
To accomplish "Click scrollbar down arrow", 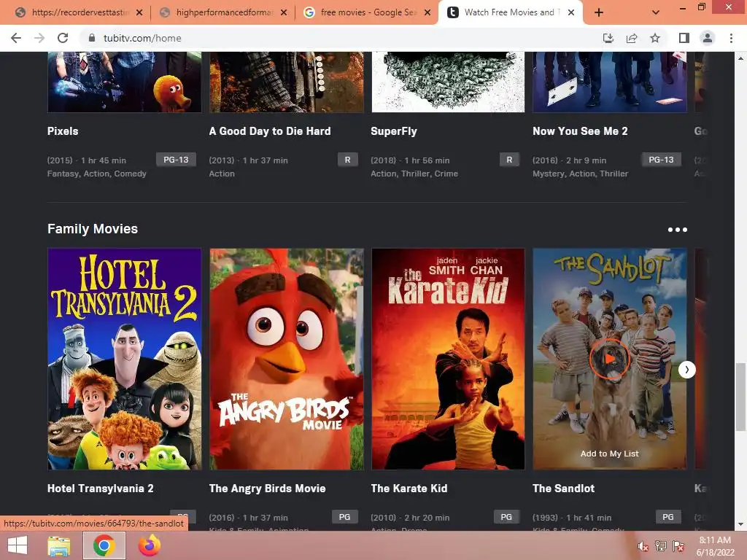I will [740, 524].
